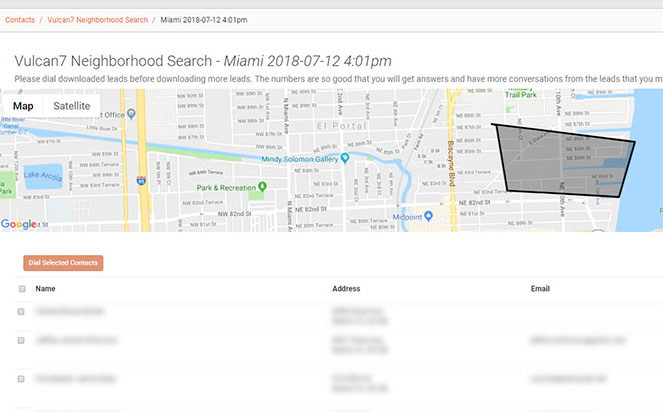Click the Name column header

coord(45,288)
